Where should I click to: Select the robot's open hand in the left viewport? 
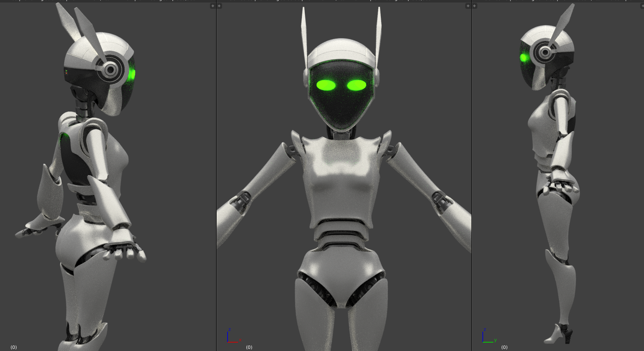pyautogui.click(x=126, y=250)
